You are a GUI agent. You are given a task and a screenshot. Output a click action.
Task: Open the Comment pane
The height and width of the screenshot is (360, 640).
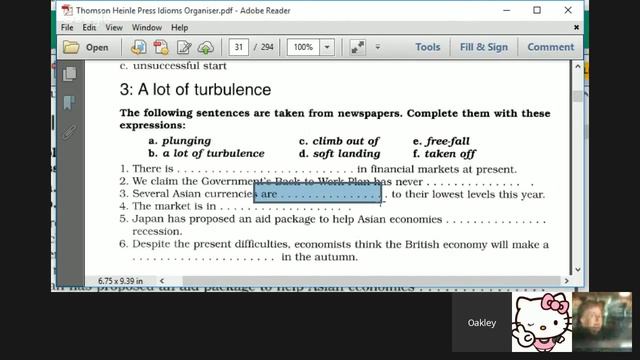[x=551, y=47]
